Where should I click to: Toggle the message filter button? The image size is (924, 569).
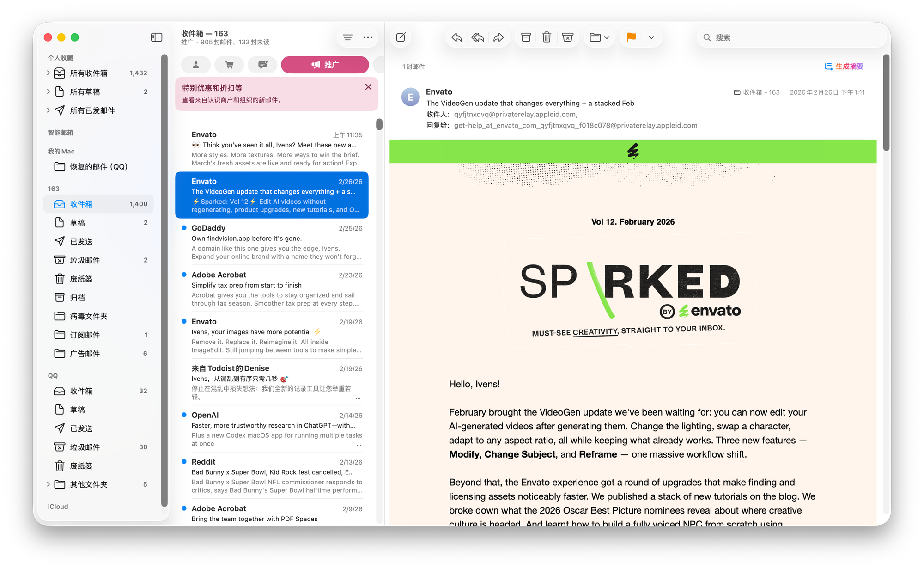348,37
